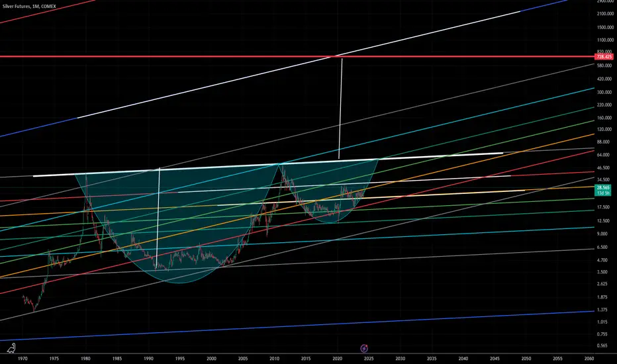The width and height of the screenshot is (617, 364).
Task: Click the 2045 time axis label
Action: (495, 359)
